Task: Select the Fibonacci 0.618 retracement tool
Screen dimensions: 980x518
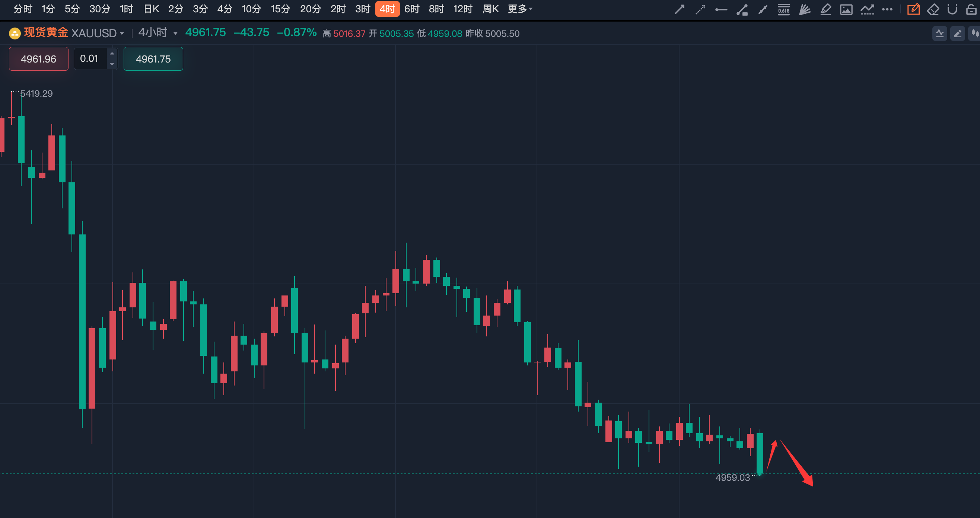Action: [784, 9]
